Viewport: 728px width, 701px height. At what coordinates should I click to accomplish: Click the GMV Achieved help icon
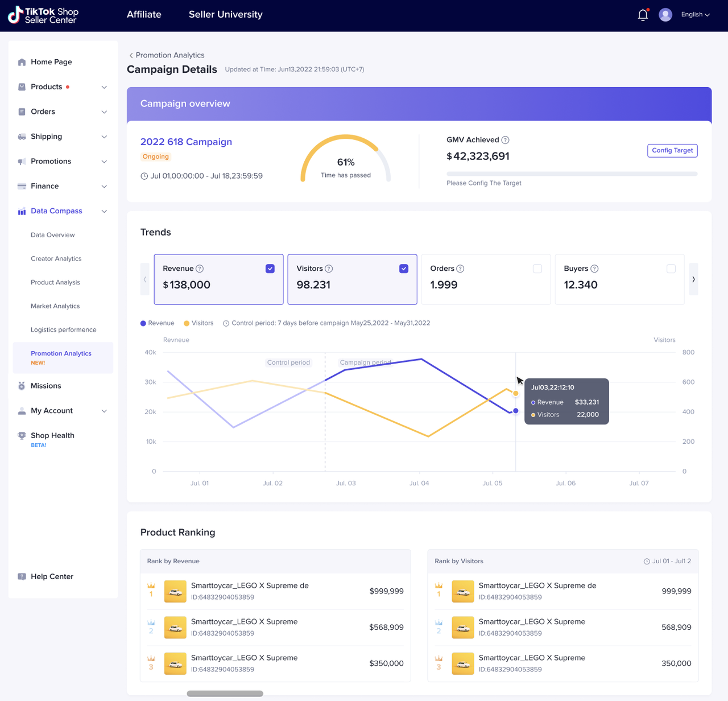505,140
